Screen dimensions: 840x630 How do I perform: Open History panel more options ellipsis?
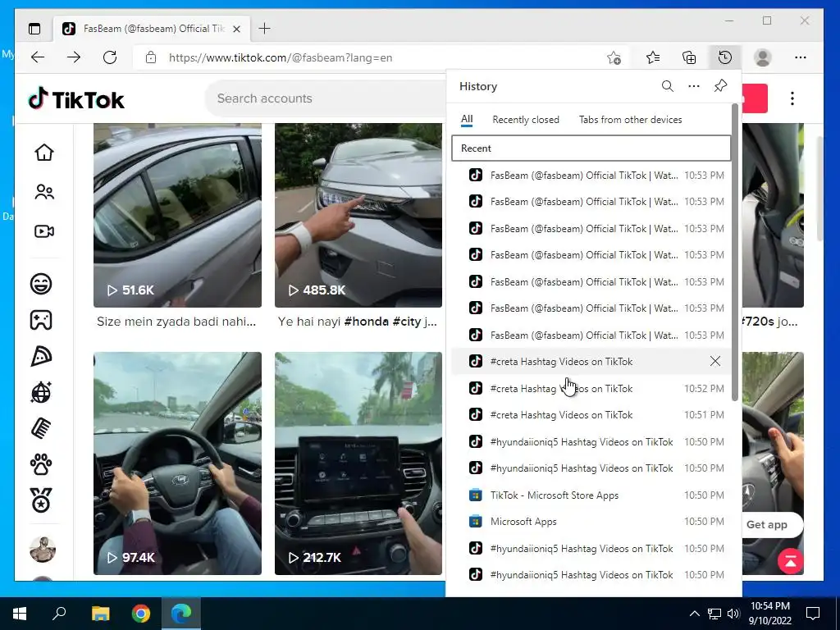click(694, 86)
